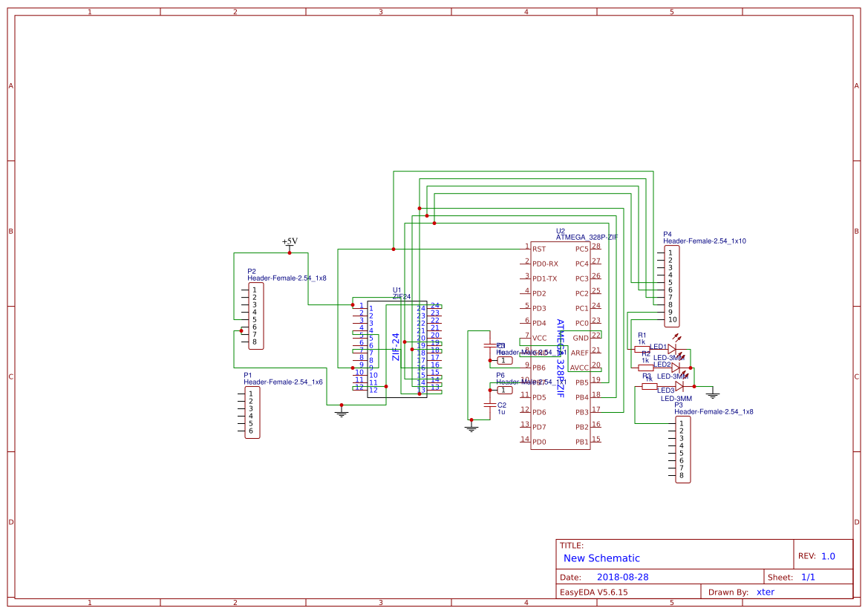Click the LED1 diode symbol
868x614 pixels.
pos(672,349)
